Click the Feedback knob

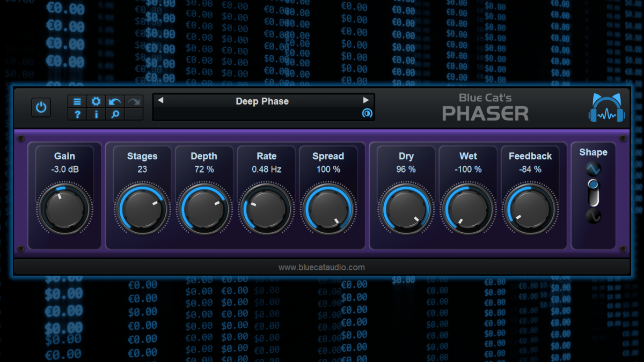coord(530,209)
